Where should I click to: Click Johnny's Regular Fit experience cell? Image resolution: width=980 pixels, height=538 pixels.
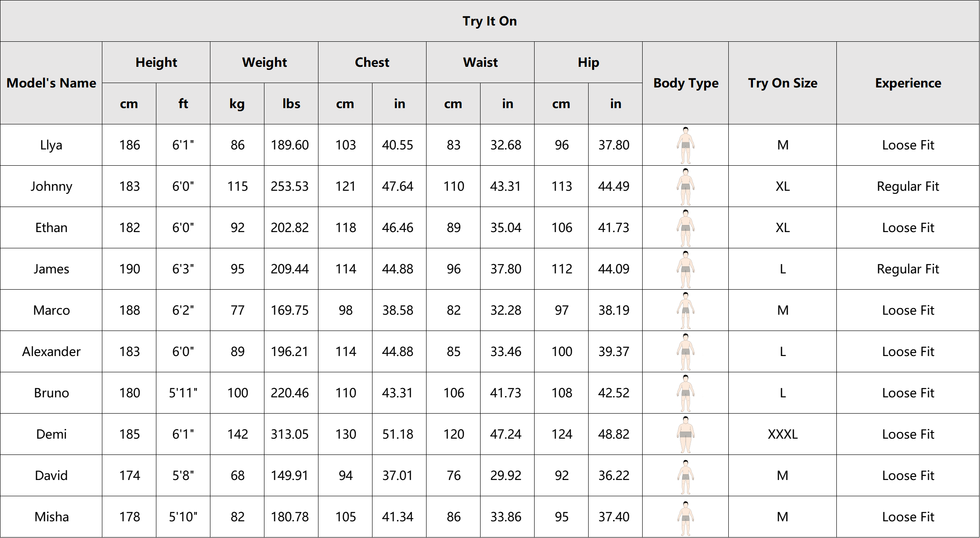click(908, 186)
